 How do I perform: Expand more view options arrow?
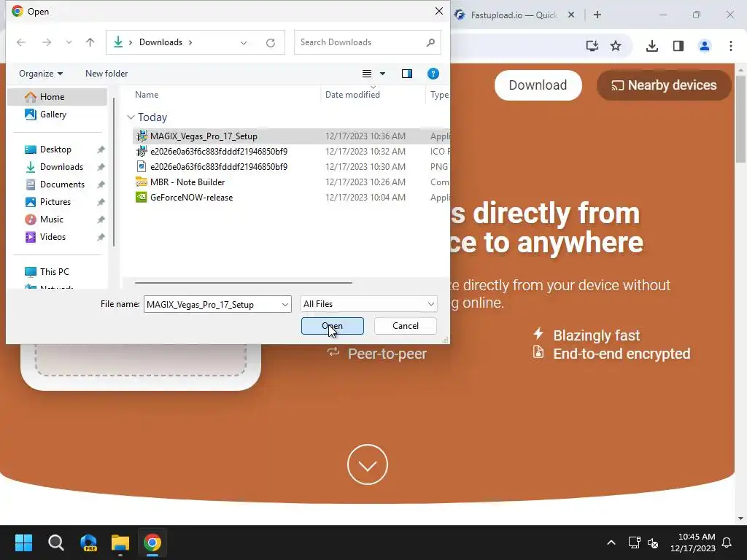[382, 74]
